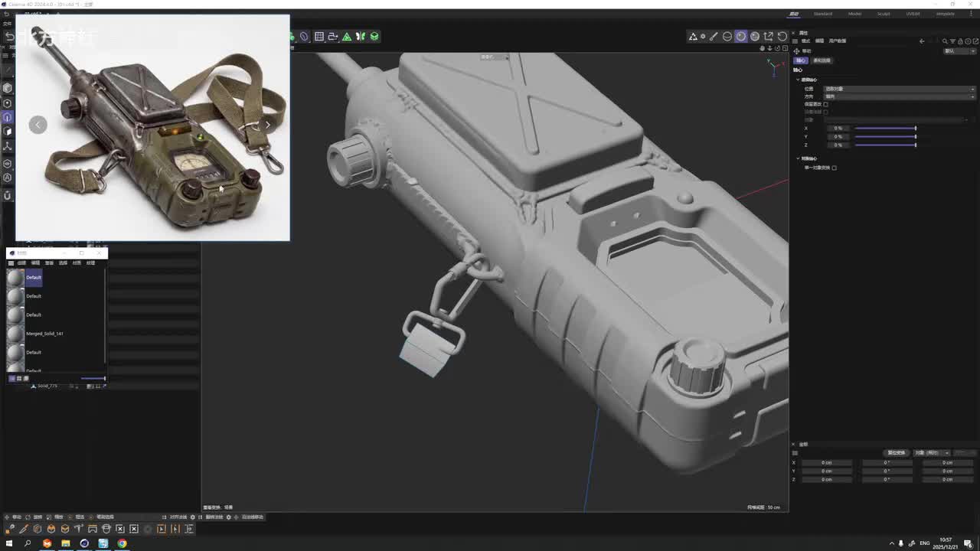Click the highlighted purple icon in the left tool column

[8, 117]
